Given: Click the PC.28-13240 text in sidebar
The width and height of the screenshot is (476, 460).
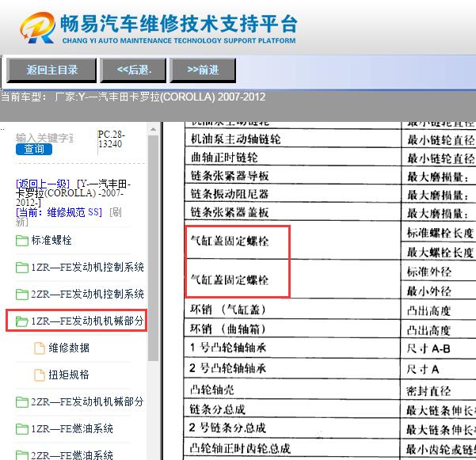Looking at the screenshot, I should tap(111, 139).
